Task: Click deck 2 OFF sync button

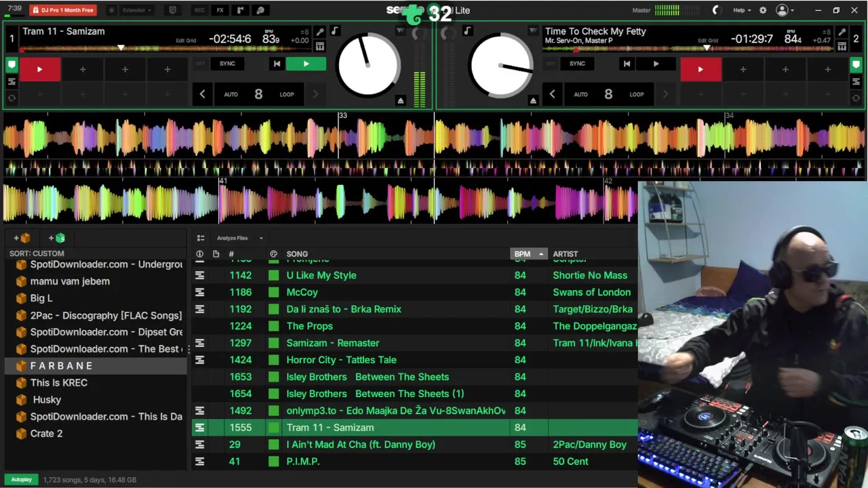Action: 550,64
